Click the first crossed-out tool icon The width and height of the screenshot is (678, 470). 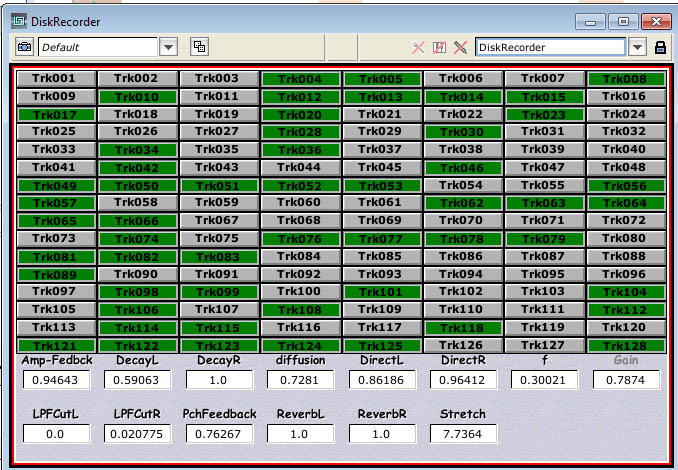pyautogui.click(x=418, y=47)
